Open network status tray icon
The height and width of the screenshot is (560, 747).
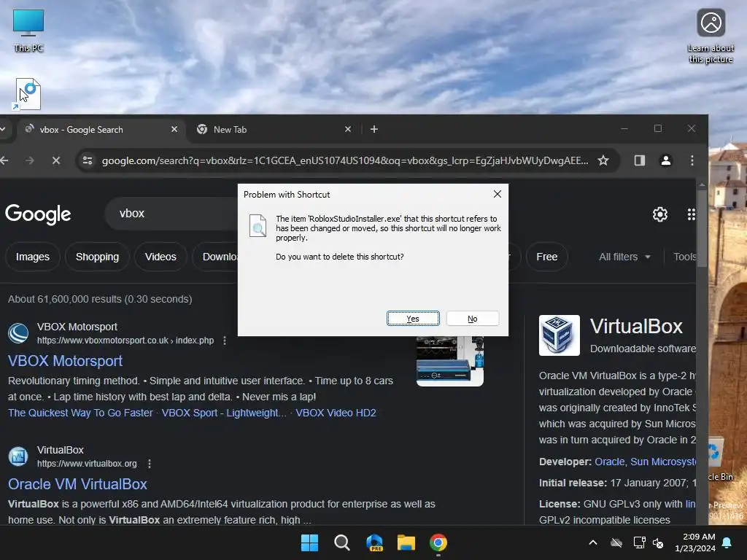click(639, 542)
